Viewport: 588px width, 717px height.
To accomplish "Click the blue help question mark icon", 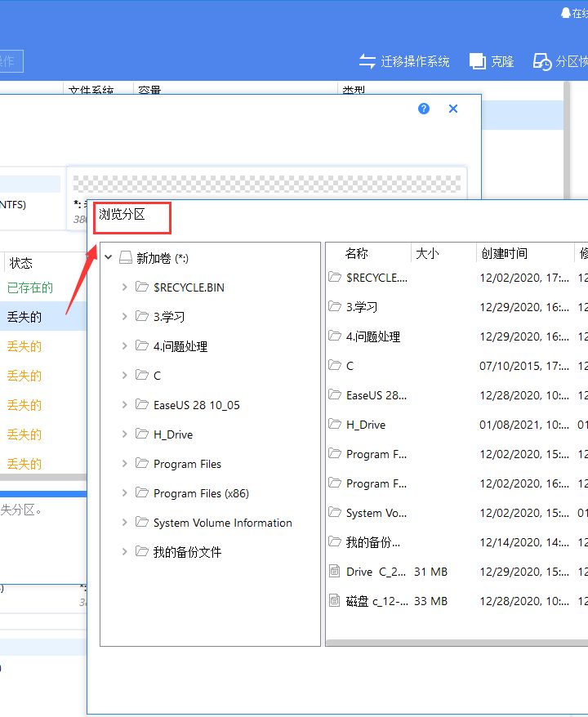I will pos(424,109).
